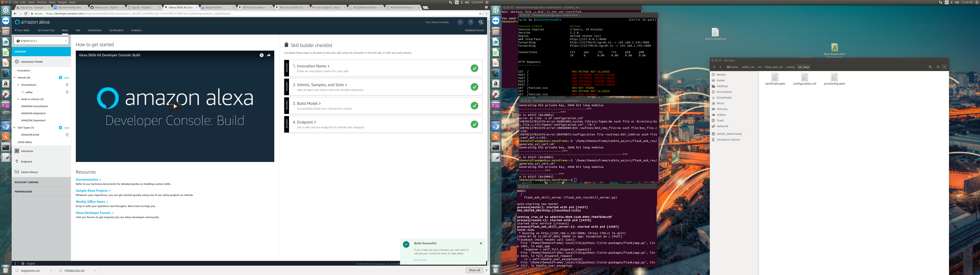Open Interaction Model settings via gear icon
The image size is (980, 275).
point(17,61)
